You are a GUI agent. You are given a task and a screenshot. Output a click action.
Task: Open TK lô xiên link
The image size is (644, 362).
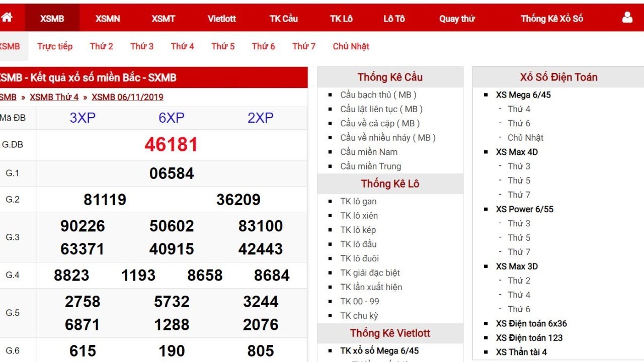[359, 215]
